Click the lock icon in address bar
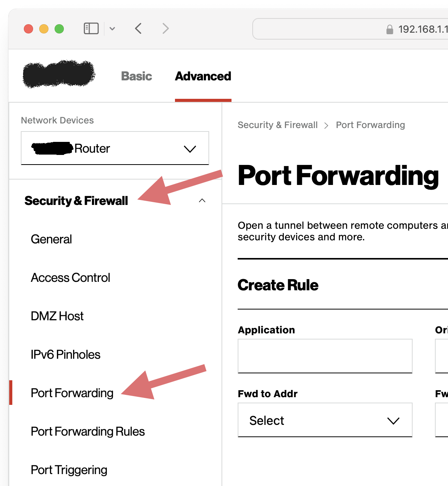Screen dimensions: 448x486 click(390, 30)
